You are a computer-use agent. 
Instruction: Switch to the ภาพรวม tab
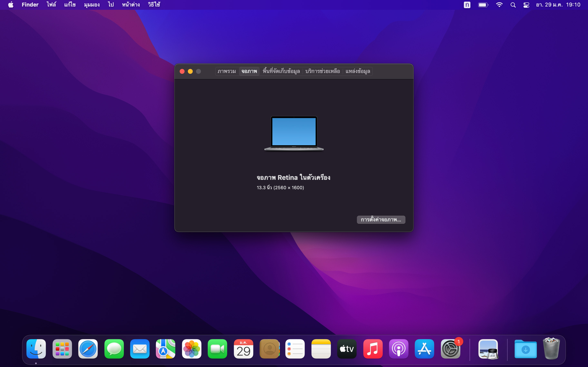point(226,71)
